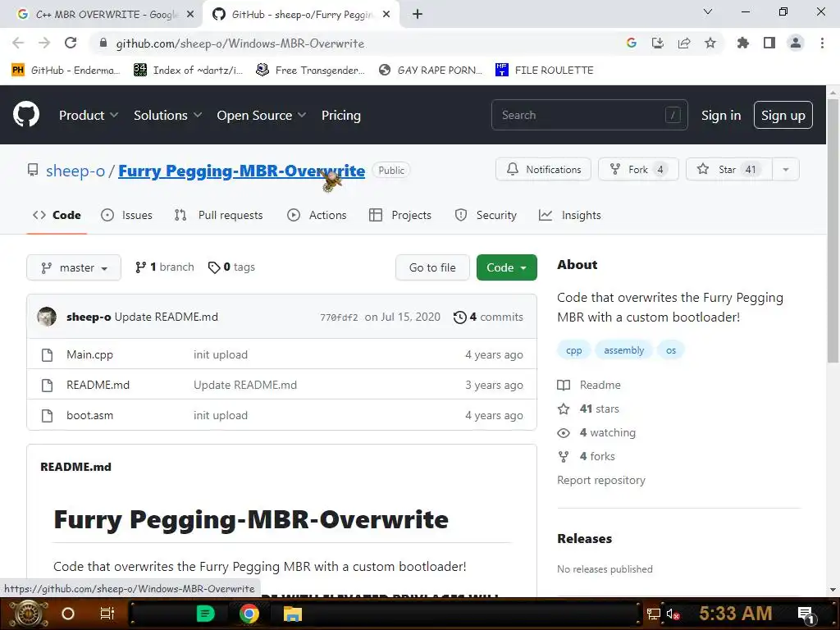Open the commit history clock icon

[x=459, y=317]
